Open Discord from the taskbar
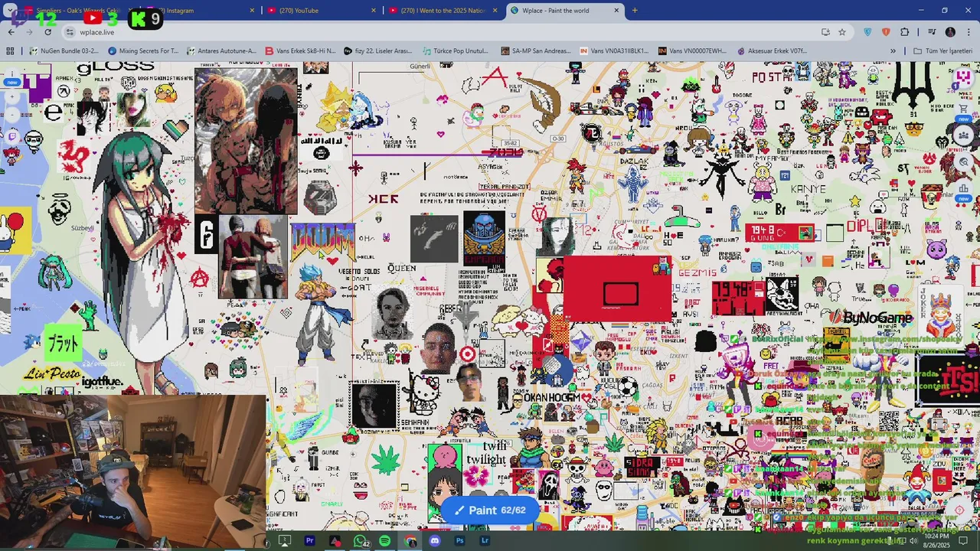This screenshot has width=980, height=551. tap(435, 541)
